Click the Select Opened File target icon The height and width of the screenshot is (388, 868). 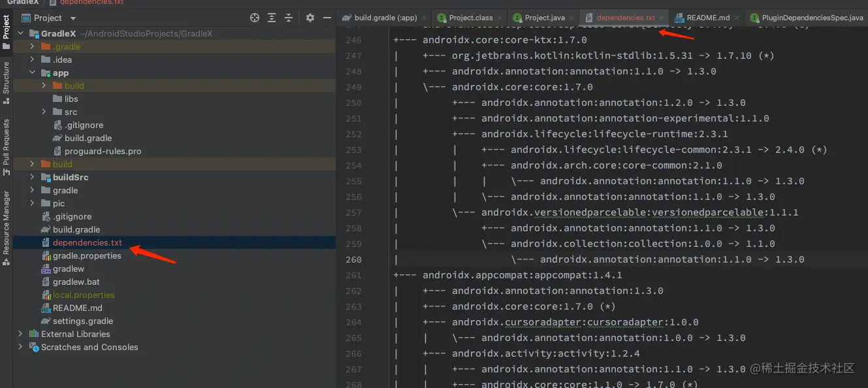(255, 18)
